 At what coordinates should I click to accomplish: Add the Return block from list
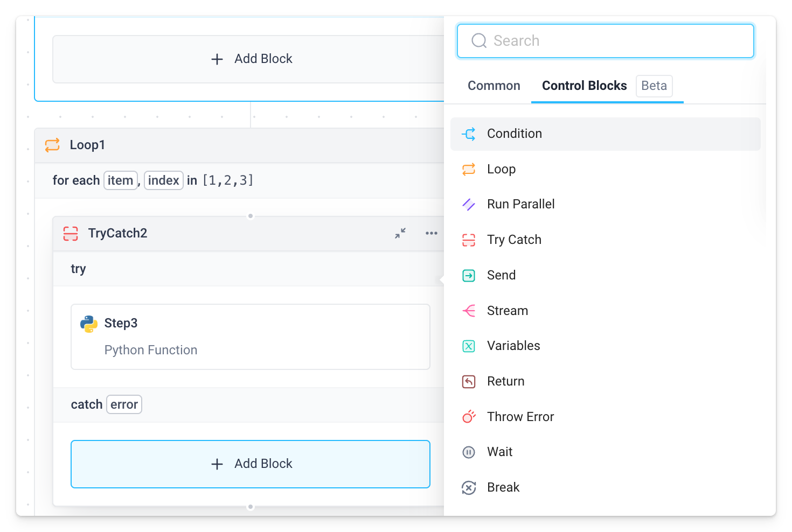pyautogui.click(x=505, y=381)
